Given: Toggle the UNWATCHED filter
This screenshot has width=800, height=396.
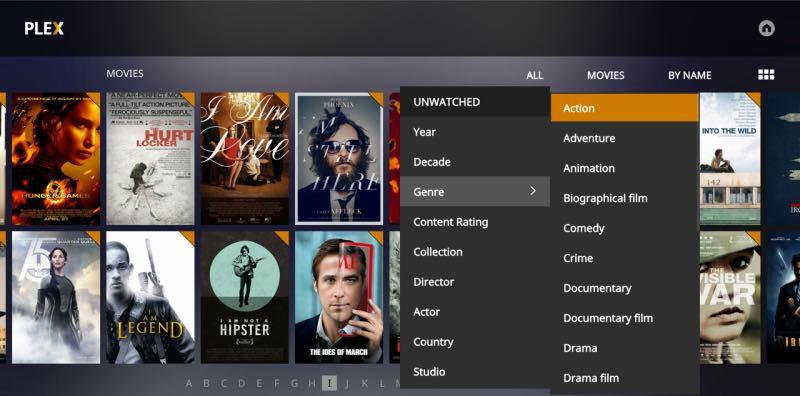Looking at the screenshot, I should (x=474, y=102).
